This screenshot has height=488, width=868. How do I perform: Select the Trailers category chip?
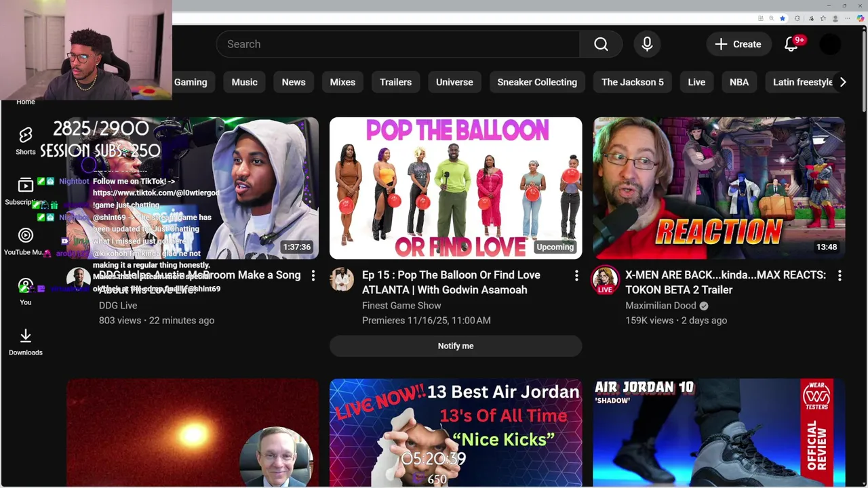pos(395,82)
